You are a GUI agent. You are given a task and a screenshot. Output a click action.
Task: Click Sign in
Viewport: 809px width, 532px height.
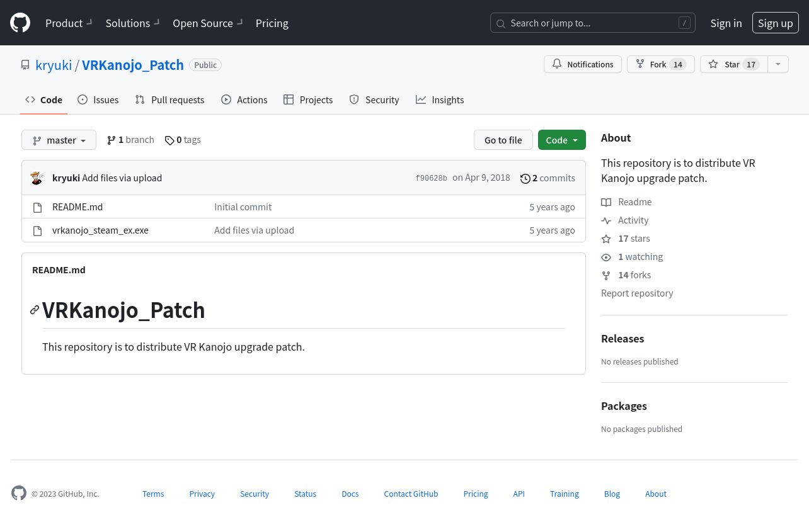coord(726,23)
